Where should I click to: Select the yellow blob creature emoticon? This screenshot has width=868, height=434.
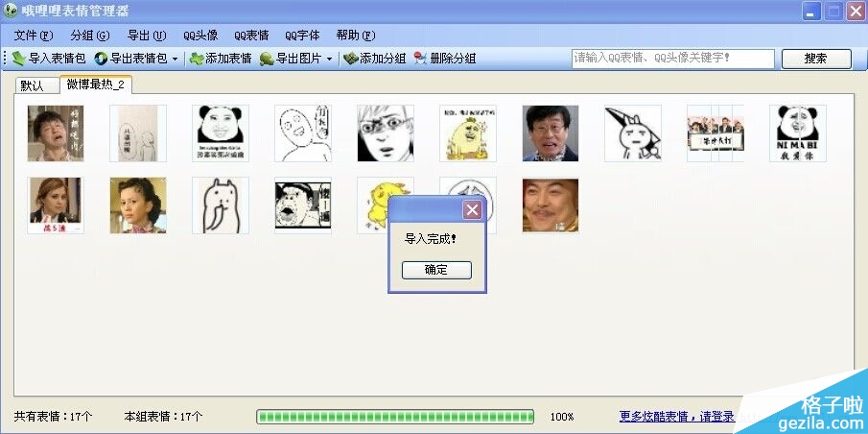coord(468,133)
